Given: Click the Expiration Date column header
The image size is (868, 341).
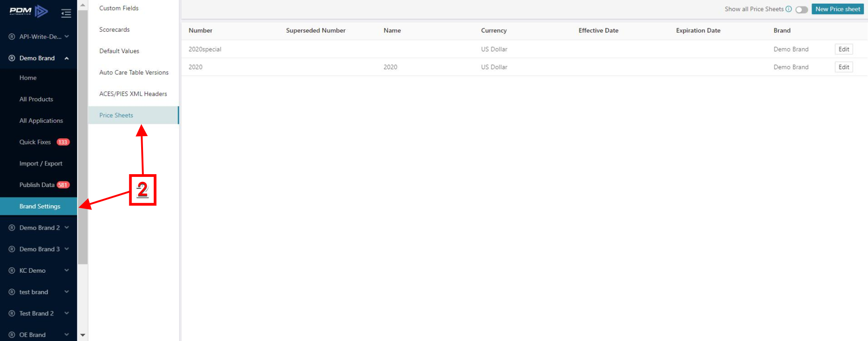Looking at the screenshot, I should [698, 31].
